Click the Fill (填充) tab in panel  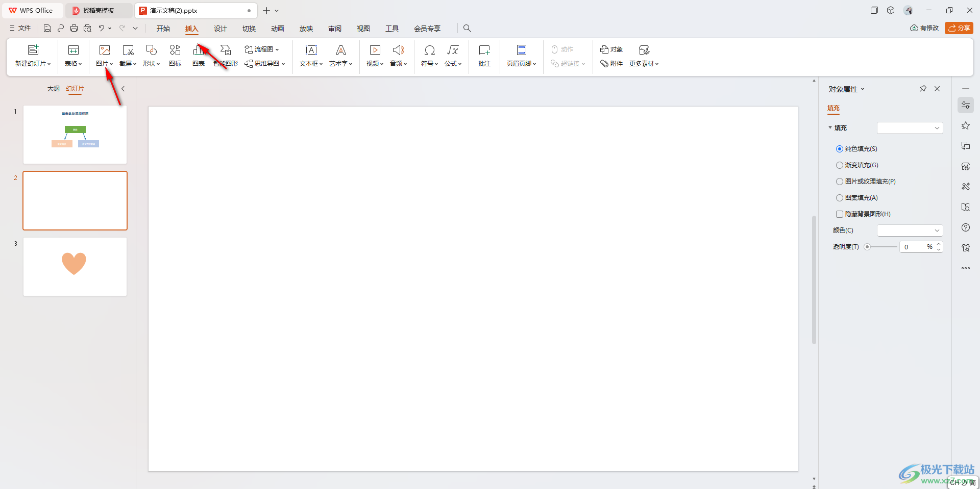pyautogui.click(x=834, y=108)
